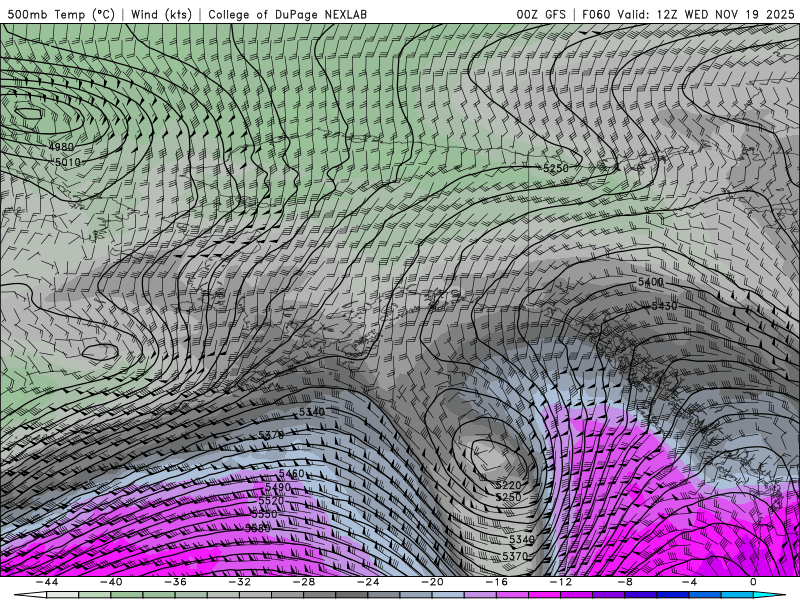Select the -40 colorbar temperature label
This screenshot has width=800, height=600.
pos(111,582)
